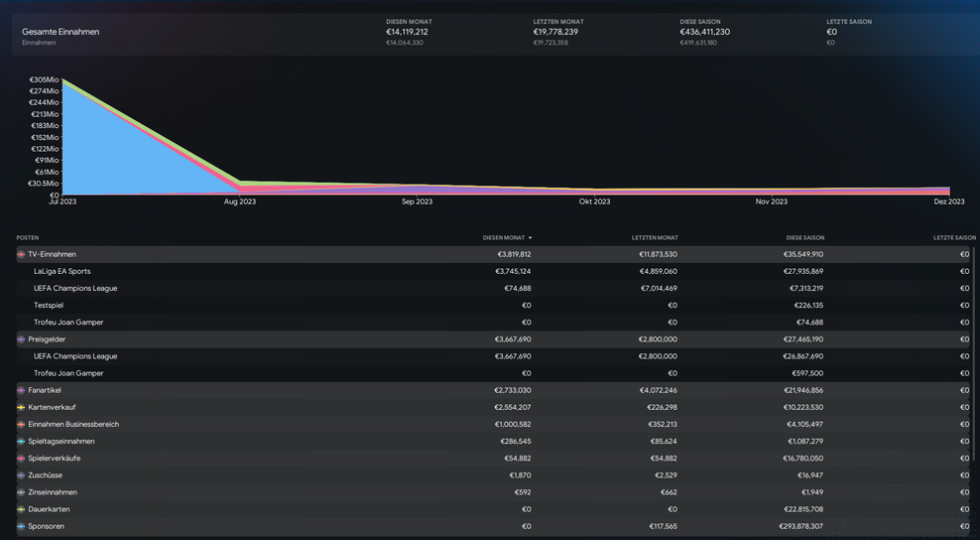Click the cyan icon beside Spieltagseinnahmen
This screenshot has height=540, width=980.
[21, 442]
